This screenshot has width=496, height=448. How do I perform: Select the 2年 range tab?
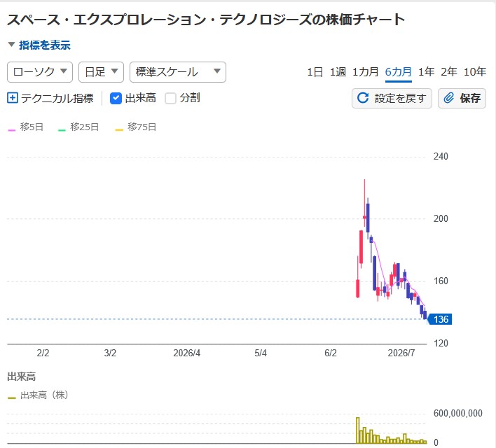tap(449, 72)
